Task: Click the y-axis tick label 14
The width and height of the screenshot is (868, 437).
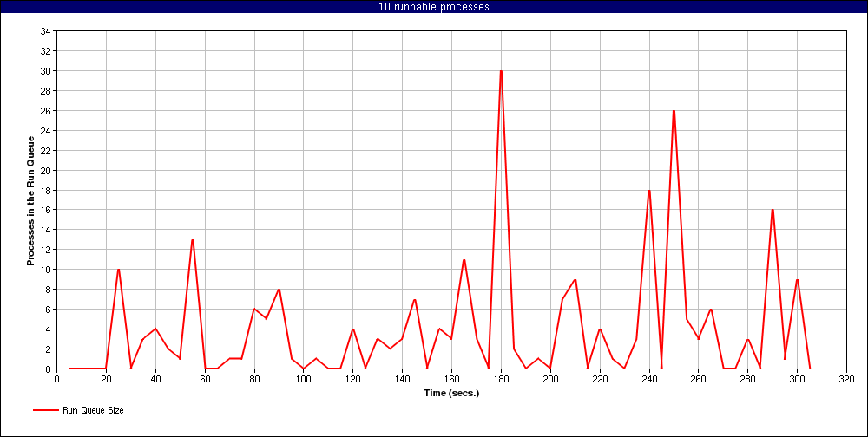Action: tap(46, 230)
